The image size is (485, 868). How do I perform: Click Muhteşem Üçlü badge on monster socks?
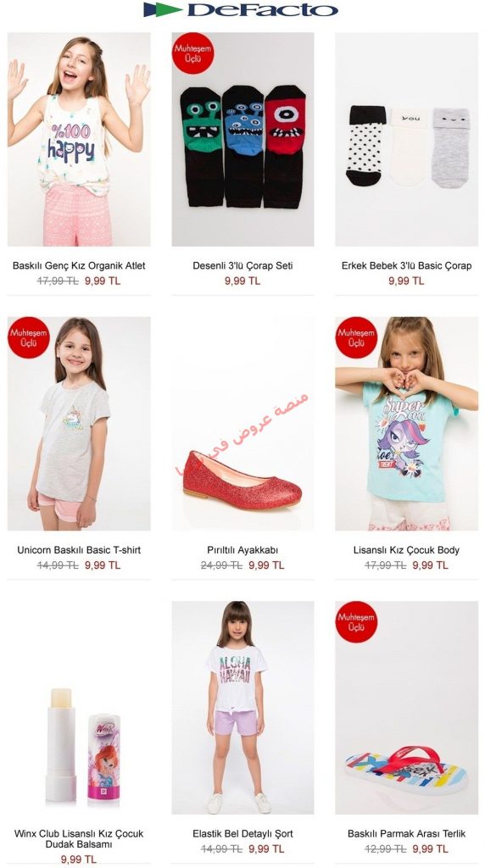[192, 53]
